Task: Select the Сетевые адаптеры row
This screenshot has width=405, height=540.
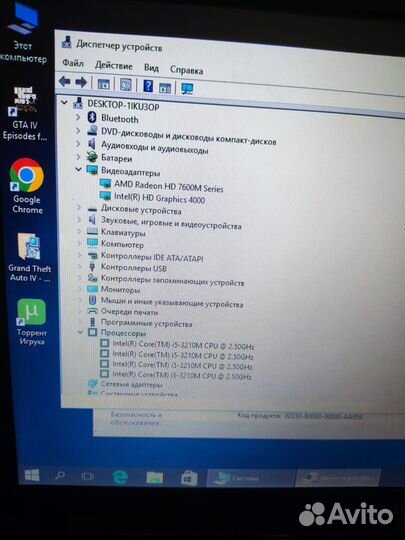Action: [x=132, y=384]
